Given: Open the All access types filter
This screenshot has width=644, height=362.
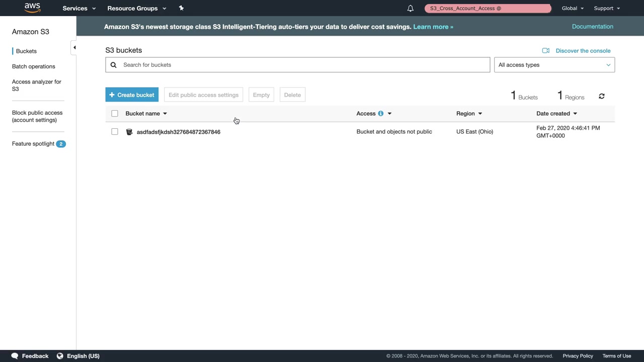Looking at the screenshot, I should pos(554,65).
